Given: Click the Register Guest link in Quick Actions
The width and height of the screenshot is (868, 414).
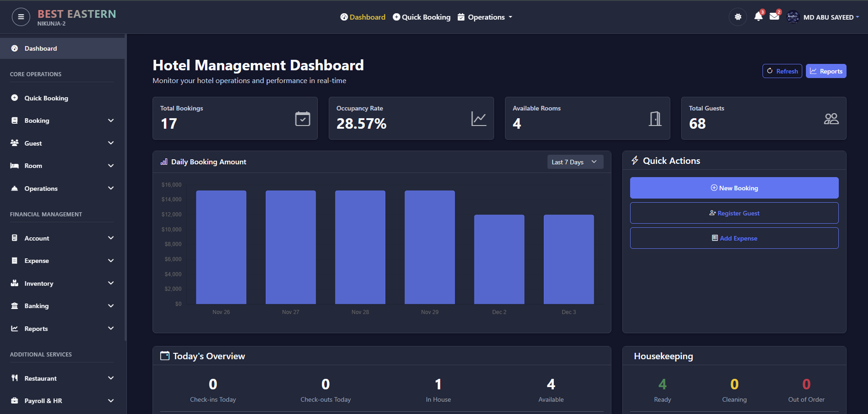Looking at the screenshot, I should [734, 213].
